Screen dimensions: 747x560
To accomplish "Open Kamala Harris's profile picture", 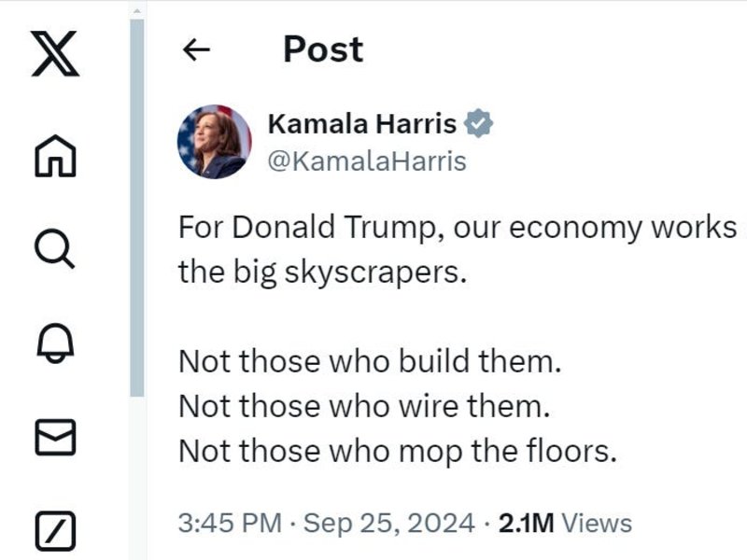I will [x=217, y=138].
